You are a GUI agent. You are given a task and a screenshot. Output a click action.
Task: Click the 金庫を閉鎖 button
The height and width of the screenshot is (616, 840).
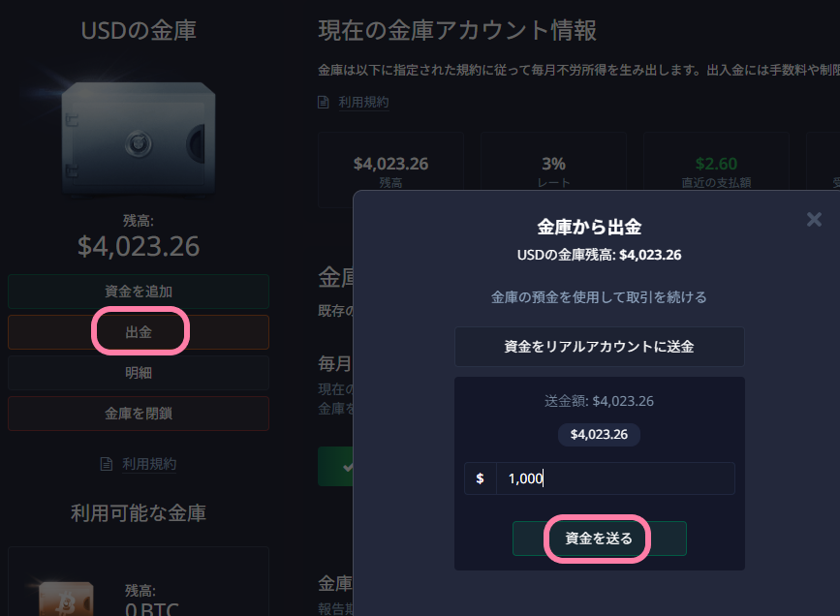tap(139, 414)
